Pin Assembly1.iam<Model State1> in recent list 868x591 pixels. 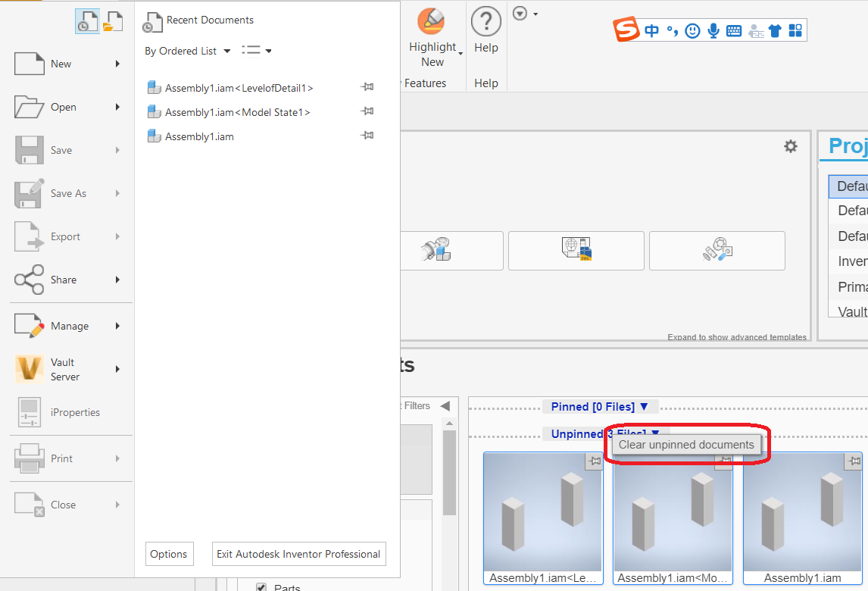tap(367, 111)
